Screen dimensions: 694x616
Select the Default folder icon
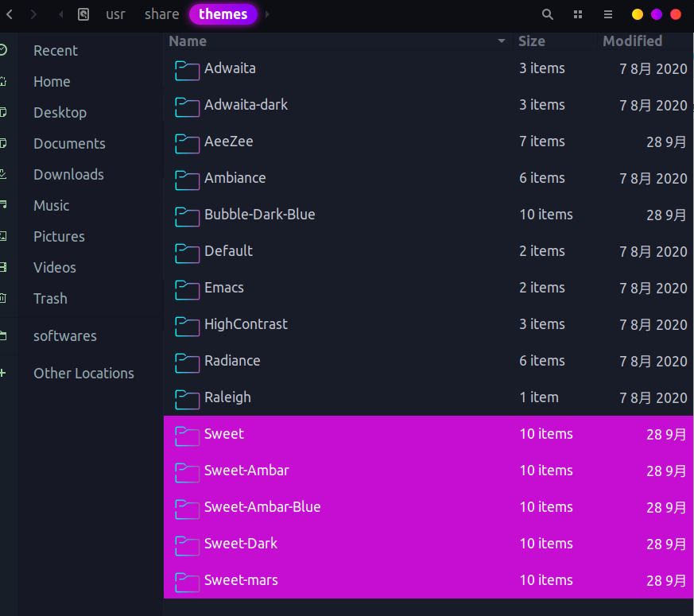tap(187, 253)
